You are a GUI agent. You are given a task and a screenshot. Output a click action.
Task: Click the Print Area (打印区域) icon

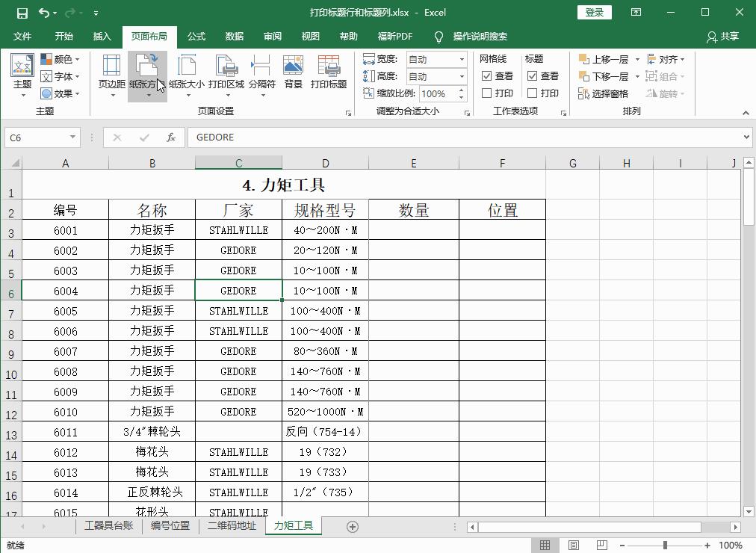click(x=226, y=74)
